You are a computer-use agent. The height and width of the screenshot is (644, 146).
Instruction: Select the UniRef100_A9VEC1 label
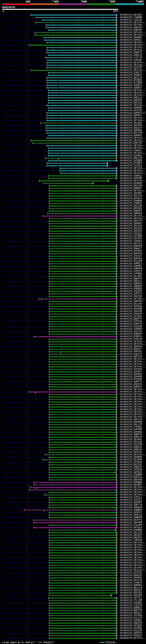pos(131,40)
